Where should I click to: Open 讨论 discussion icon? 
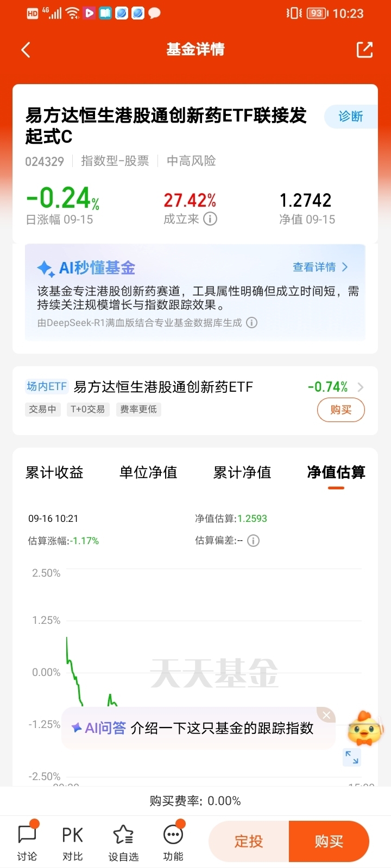(27, 841)
